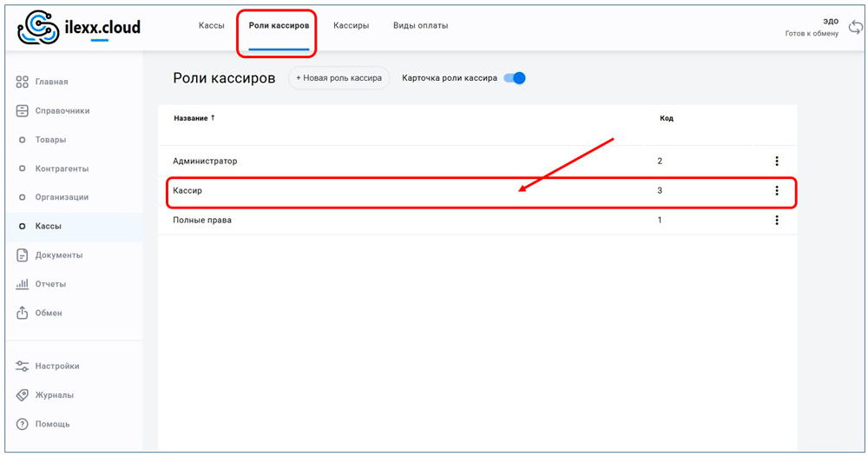Open the Помощь question mark icon

coord(23,424)
